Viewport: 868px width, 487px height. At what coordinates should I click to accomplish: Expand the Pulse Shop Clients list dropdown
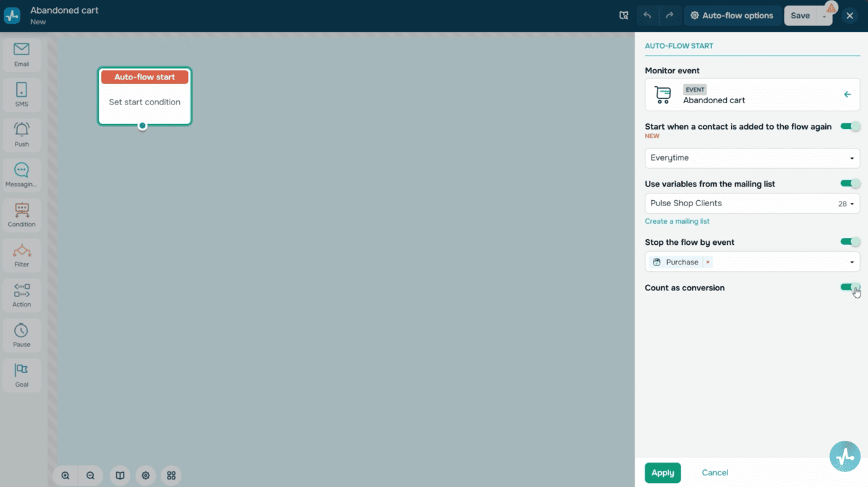click(x=752, y=203)
